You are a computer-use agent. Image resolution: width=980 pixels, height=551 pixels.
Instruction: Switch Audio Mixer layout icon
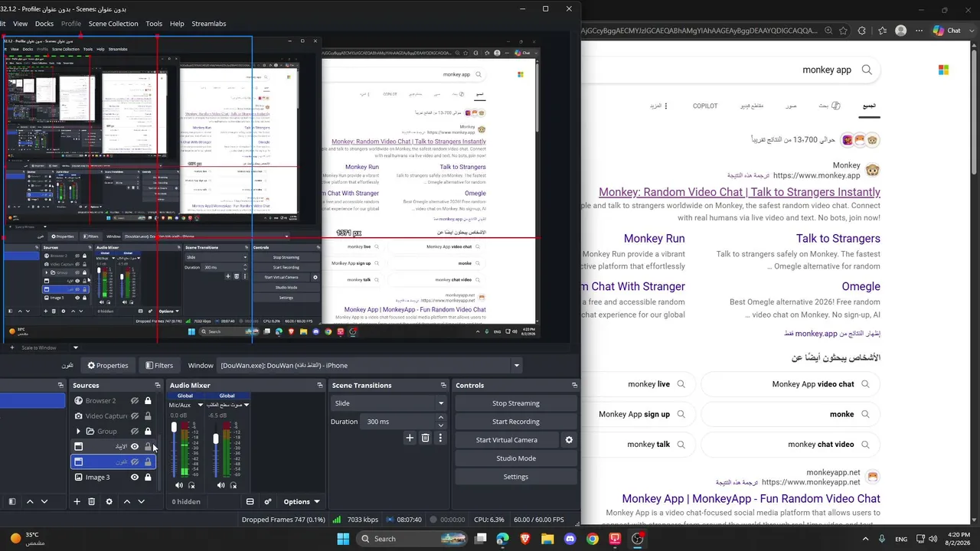(x=250, y=501)
